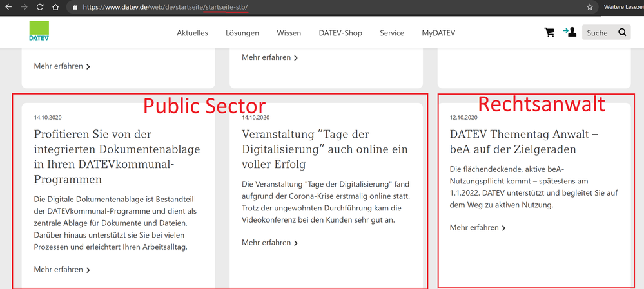This screenshot has width=644, height=289.
Task: Go to DATEV-Shop in the navigation
Action: coord(340,33)
